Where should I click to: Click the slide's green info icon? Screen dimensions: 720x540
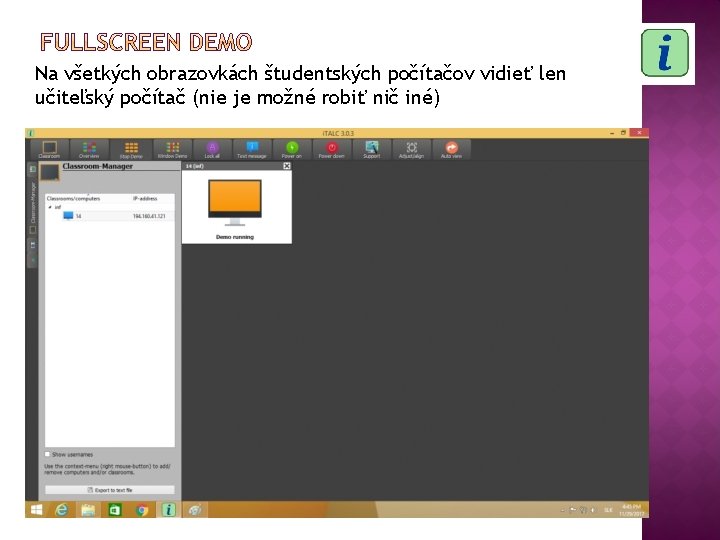point(665,53)
